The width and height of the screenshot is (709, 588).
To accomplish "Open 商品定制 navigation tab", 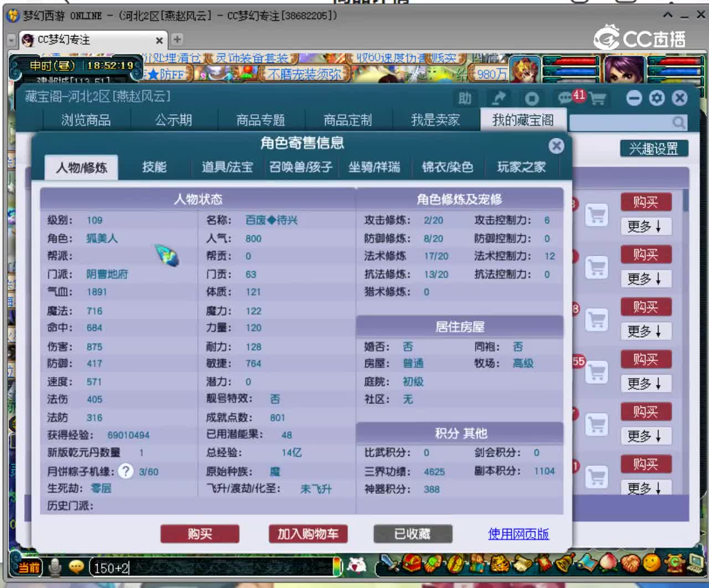I will pos(348,120).
